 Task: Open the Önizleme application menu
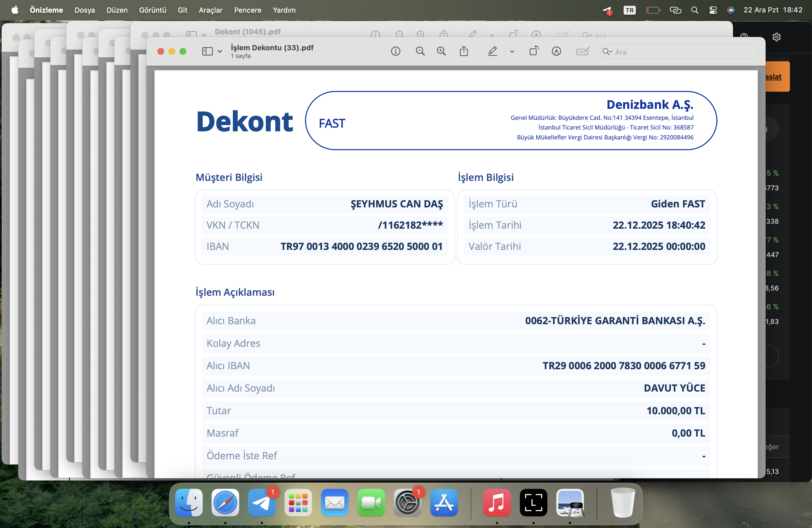[46, 10]
